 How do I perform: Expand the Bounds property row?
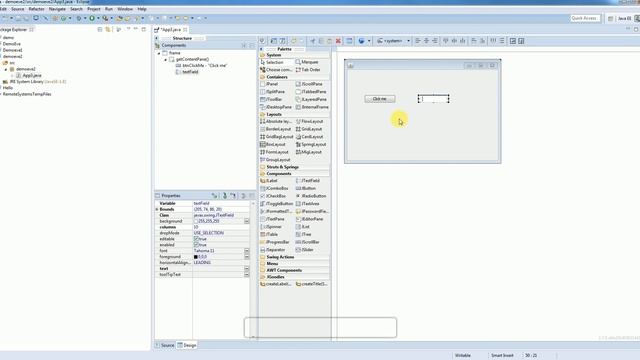[157, 209]
